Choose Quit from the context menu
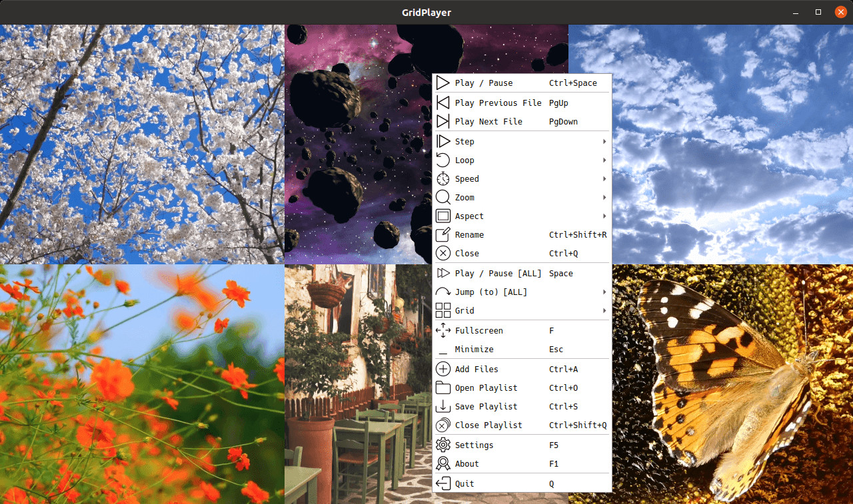 [522, 483]
